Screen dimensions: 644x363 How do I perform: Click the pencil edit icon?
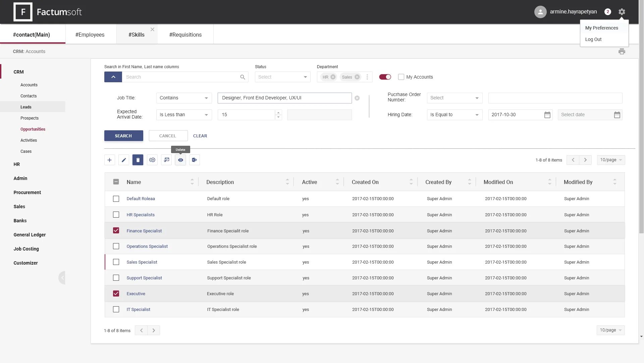(124, 160)
